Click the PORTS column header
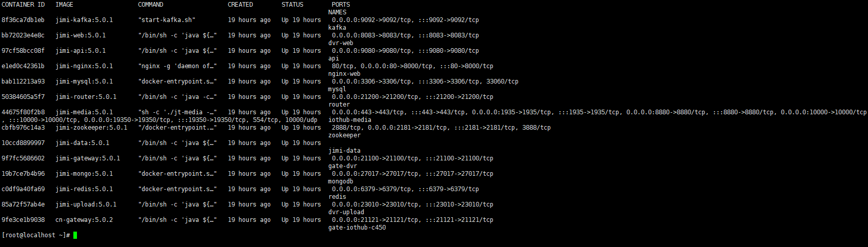 click(x=341, y=5)
